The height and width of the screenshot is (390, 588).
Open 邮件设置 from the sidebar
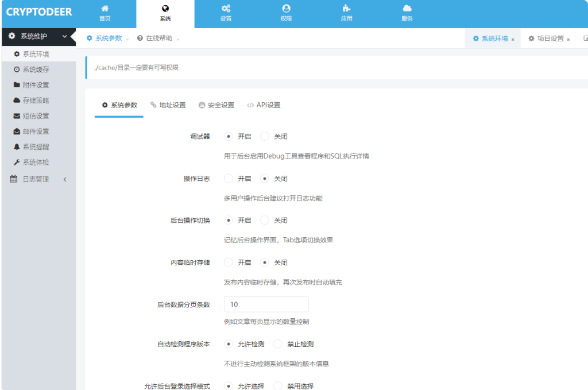tap(36, 131)
